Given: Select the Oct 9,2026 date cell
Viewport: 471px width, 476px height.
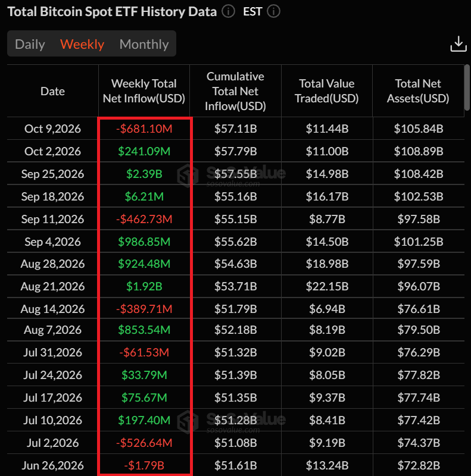Looking at the screenshot, I should click(52, 129).
